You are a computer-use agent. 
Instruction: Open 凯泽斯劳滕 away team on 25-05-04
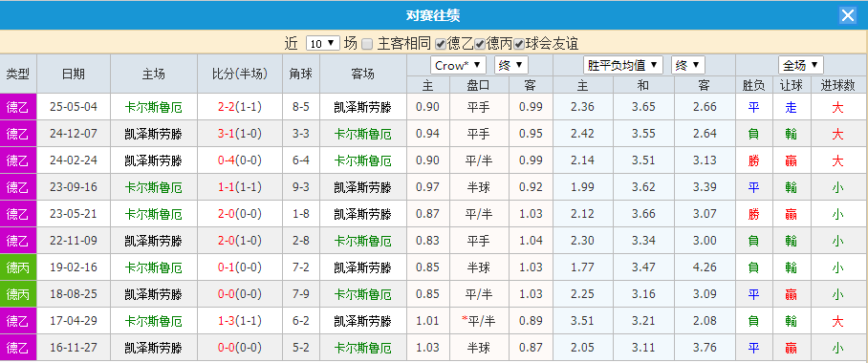click(x=362, y=107)
